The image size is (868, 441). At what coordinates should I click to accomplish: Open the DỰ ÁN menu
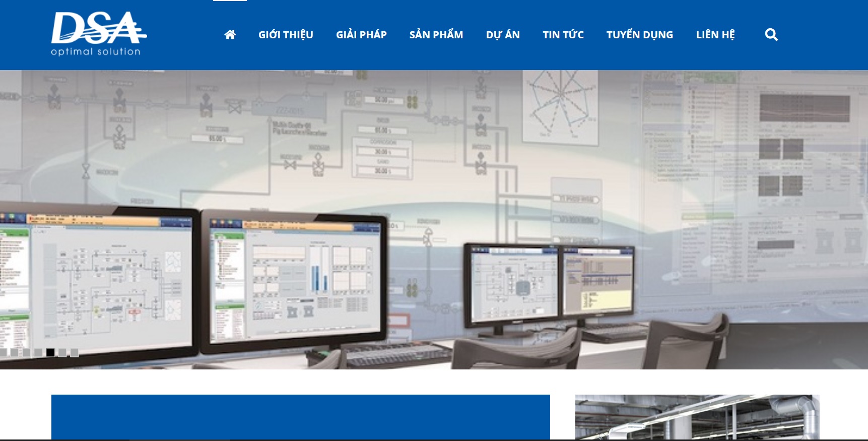coord(503,35)
